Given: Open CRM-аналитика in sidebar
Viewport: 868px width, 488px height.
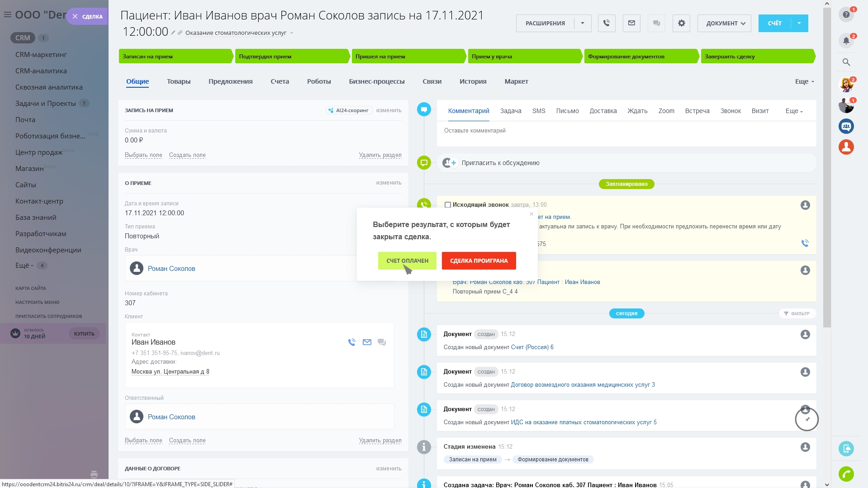Looking at the screenshot, I should tap(41, 71).
